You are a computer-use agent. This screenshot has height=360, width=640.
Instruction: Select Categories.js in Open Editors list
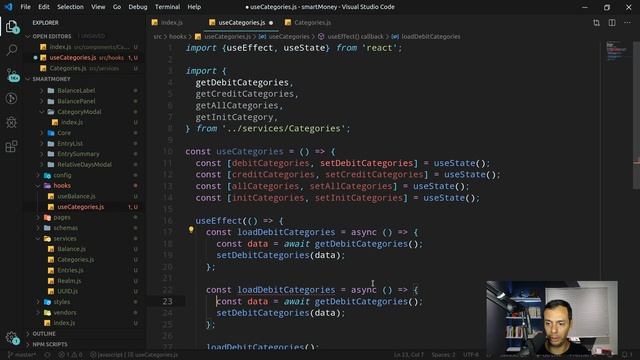point(84,68)
